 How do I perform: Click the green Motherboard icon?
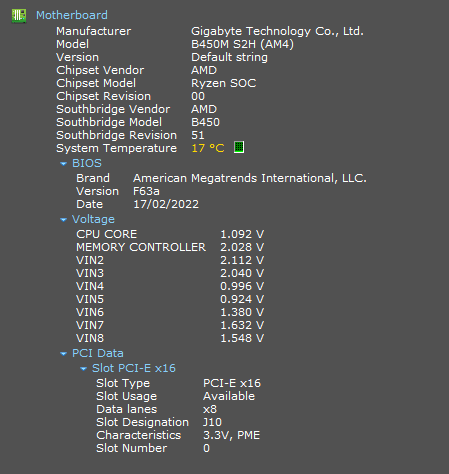19,16
